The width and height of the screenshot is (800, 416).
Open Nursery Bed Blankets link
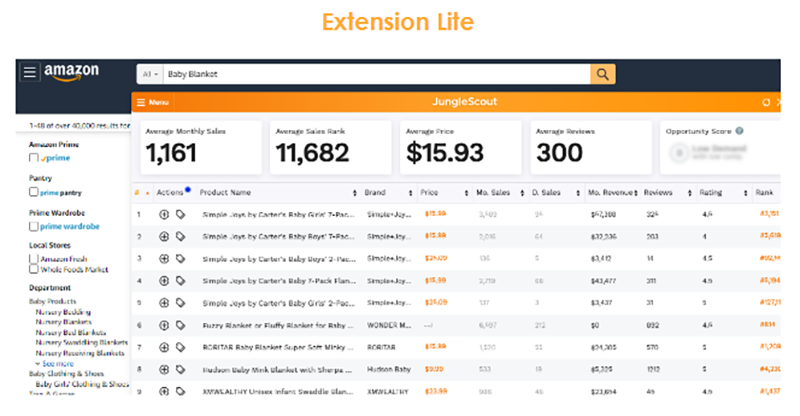click(x=71, y=332)
